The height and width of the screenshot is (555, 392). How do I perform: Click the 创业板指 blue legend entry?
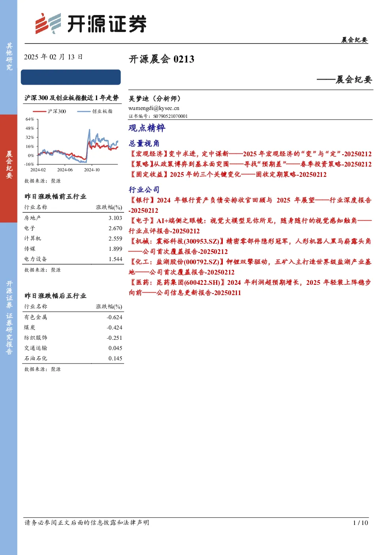point(95,112)
